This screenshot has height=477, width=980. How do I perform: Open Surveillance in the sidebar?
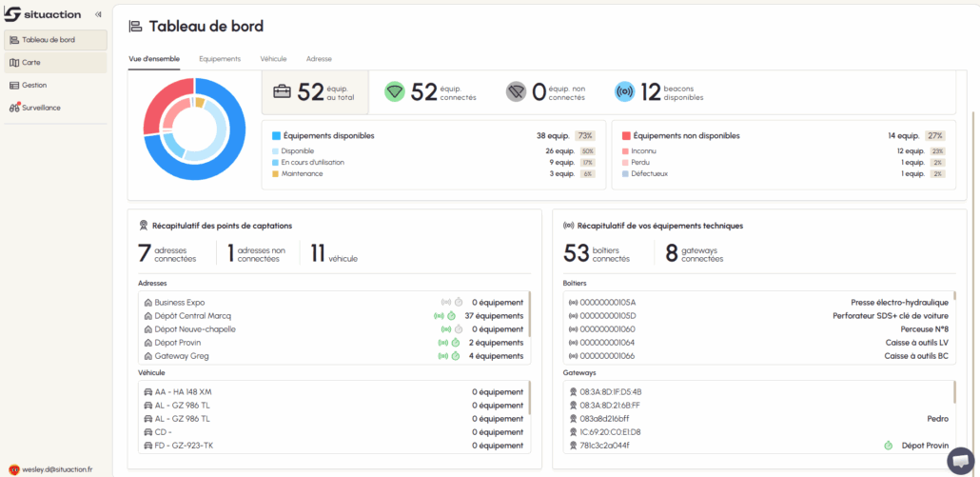(x=55, y=108)
